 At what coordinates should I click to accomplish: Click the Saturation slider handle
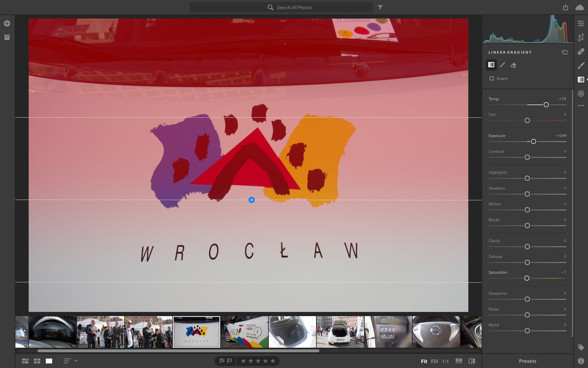527,278
